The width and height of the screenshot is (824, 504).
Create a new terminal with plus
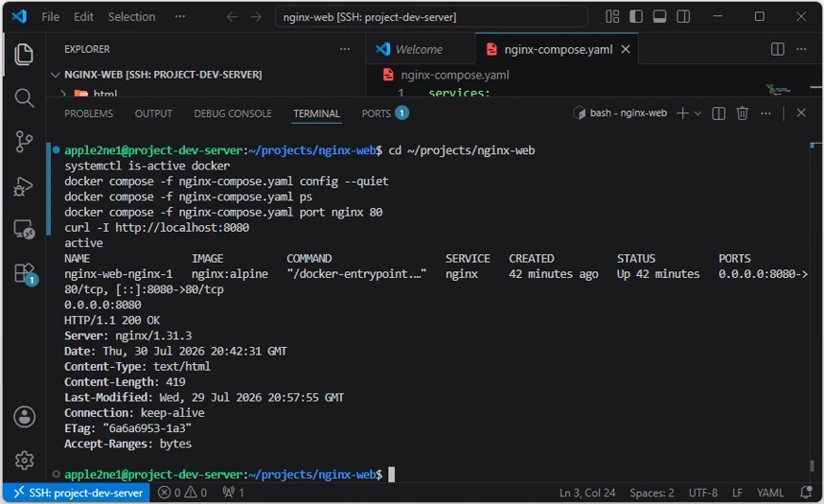pyautogui.click(x=682, y=113)
